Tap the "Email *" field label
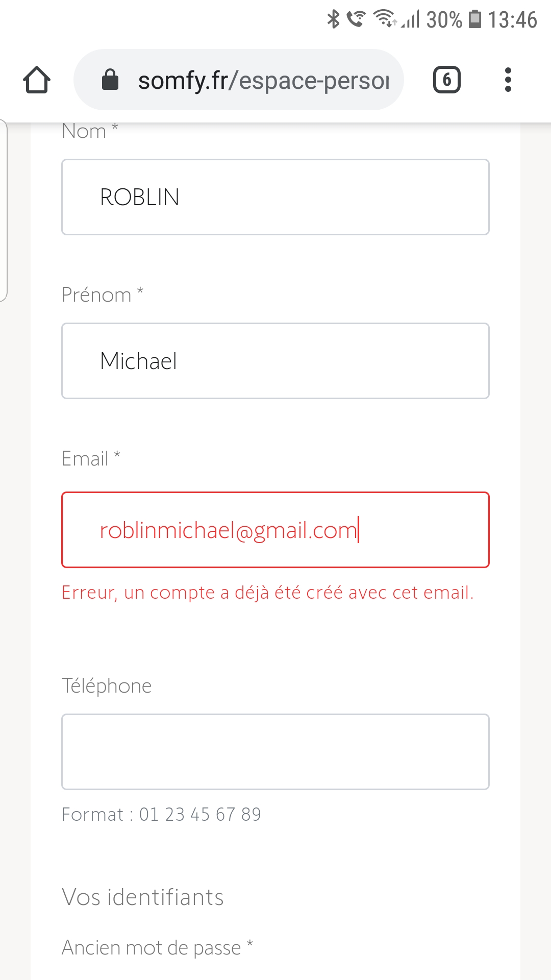This screenshot has height=980, width=551. 91,458
